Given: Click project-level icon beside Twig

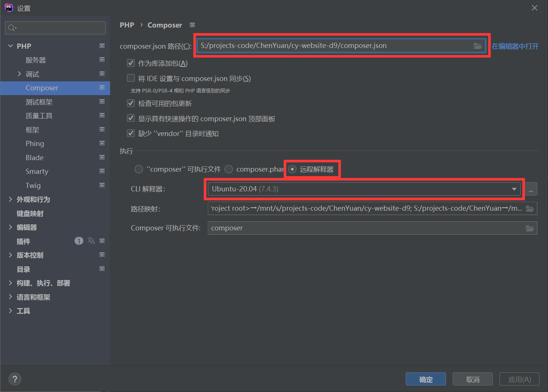Looking at the screenshot, I should pos(102,185).
